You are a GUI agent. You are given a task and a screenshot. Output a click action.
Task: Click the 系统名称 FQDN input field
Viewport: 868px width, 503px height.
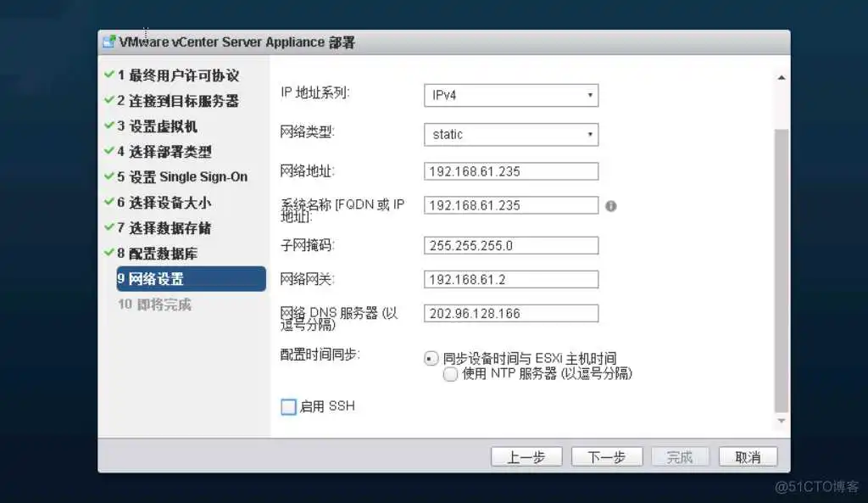[511, 205]
